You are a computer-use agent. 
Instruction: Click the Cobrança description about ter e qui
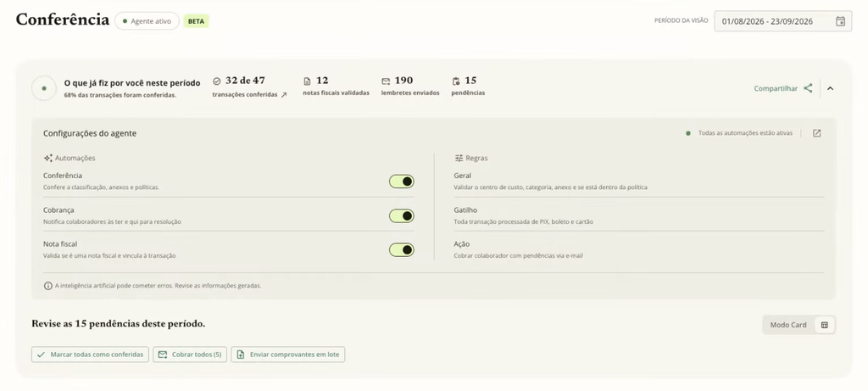(x=113, y=222)
